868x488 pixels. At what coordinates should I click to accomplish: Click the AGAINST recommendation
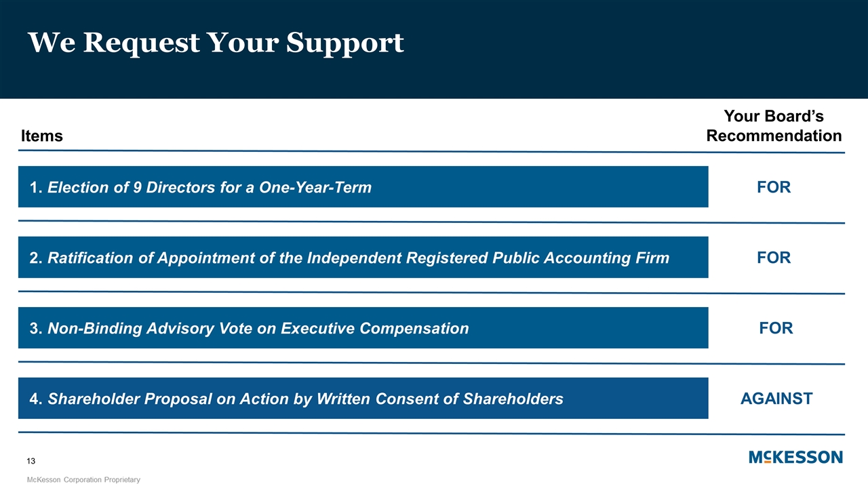point(776,399)
